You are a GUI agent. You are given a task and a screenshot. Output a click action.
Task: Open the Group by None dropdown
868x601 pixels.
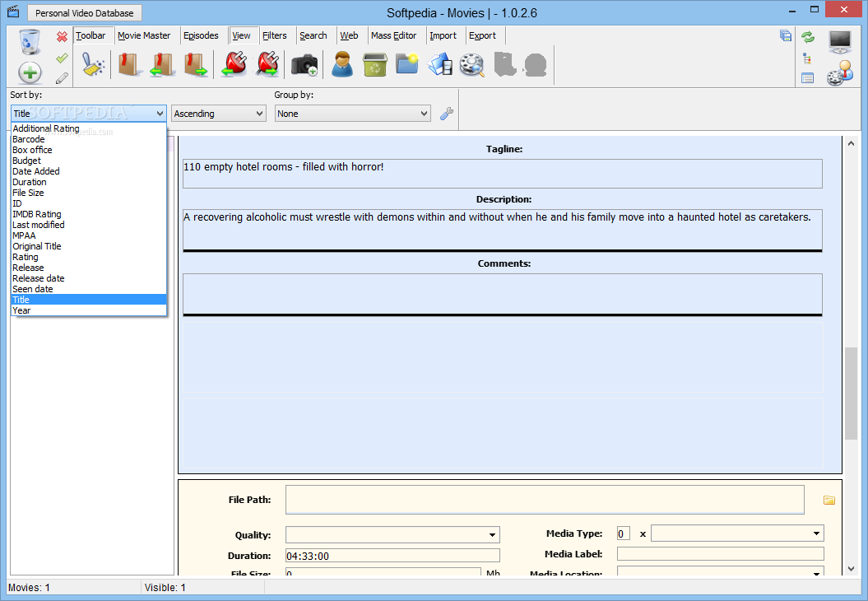[x=353, y=114]
